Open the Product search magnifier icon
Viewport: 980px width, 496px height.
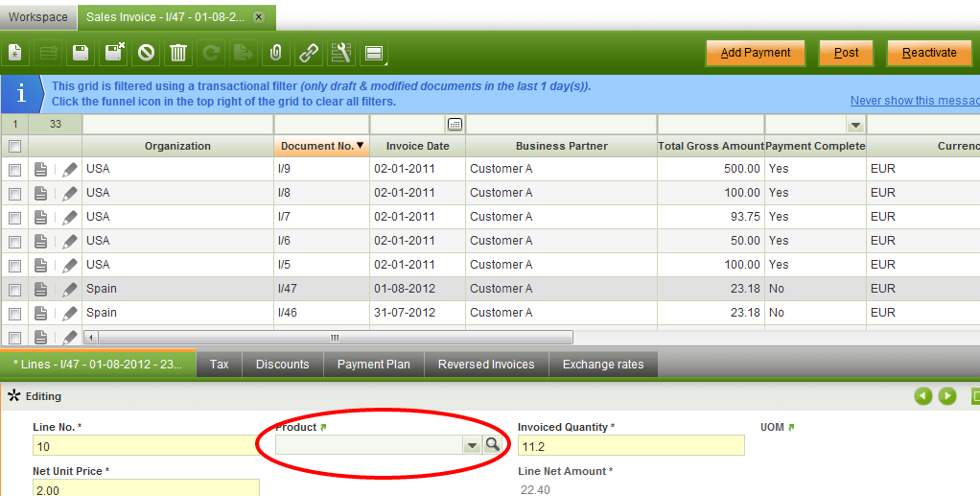tap(492, 444)
